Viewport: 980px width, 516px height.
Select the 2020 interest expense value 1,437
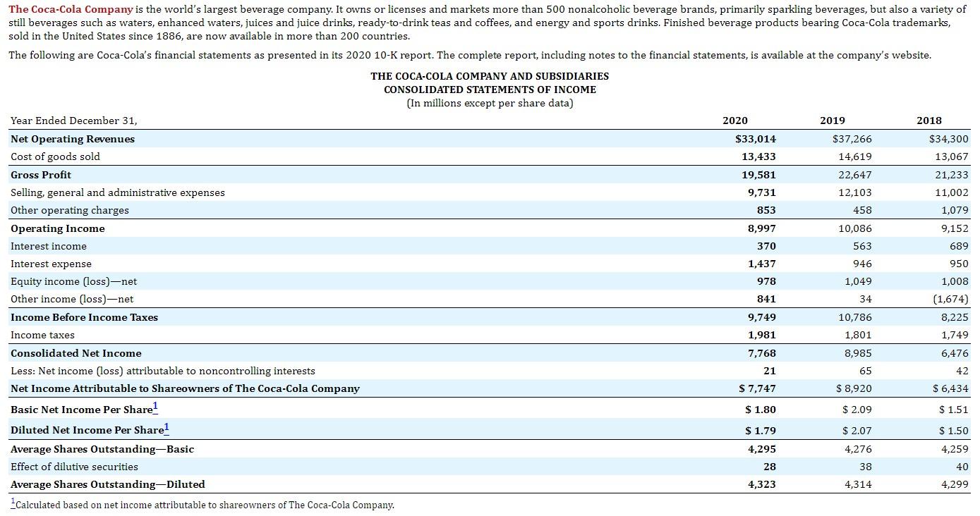tap(762, 264)
